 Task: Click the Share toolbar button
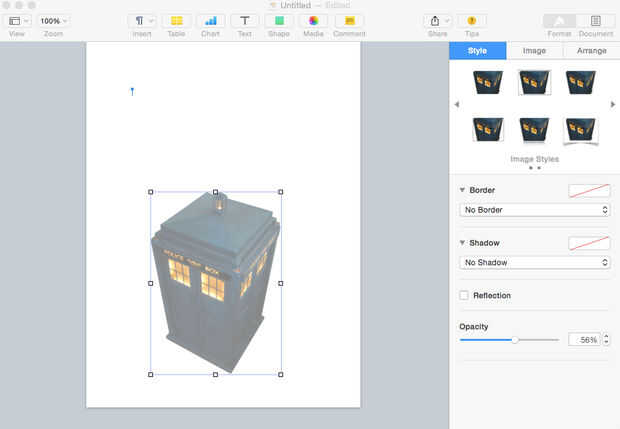click(x=437, y=20)
